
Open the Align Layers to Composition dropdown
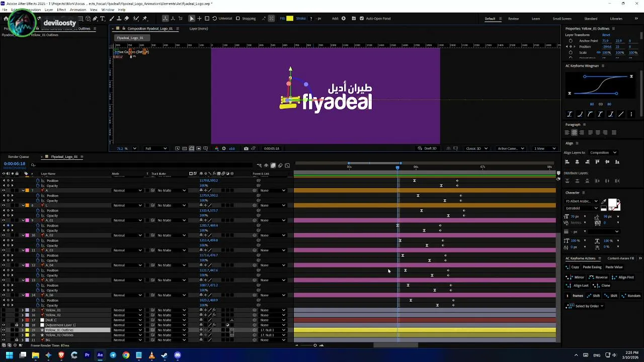(x=603, y=152)
